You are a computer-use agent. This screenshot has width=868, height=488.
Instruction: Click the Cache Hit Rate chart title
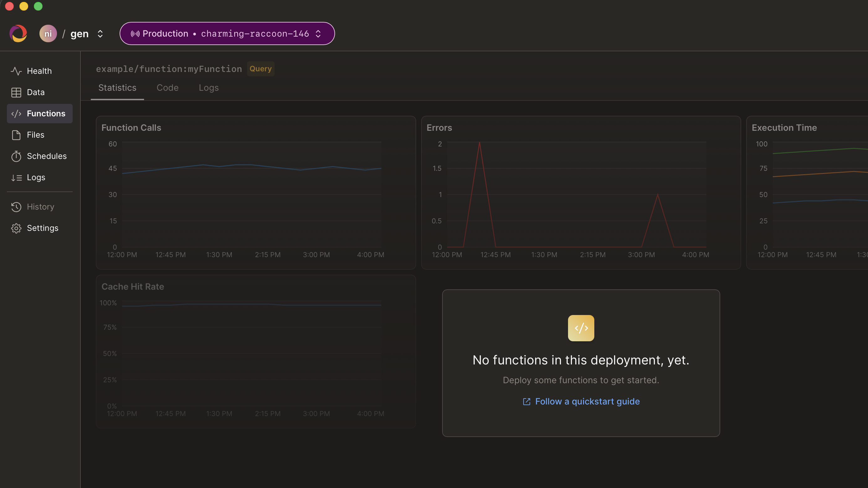point(133,287)
